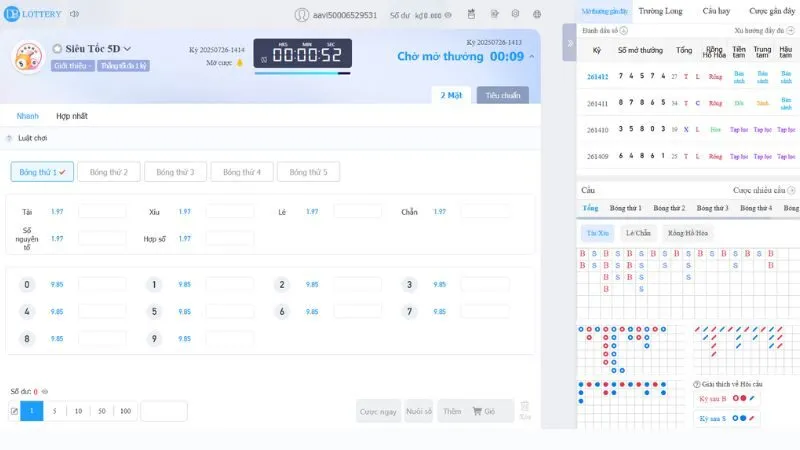This screenshot has width=800, height=450.
Task: Open the settings gear icon in header
Action: (515, 15)
